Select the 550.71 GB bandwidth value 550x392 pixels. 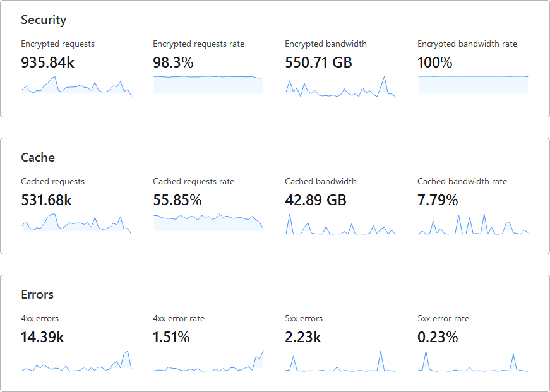click(318, 63)
